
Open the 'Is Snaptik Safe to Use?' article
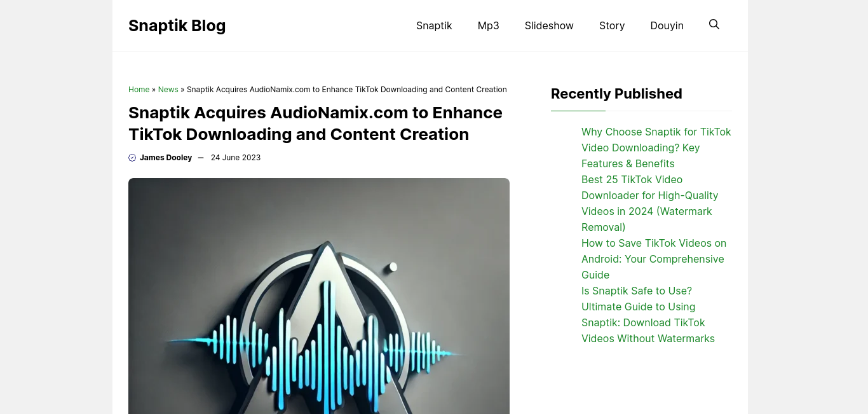coord(637,291)
